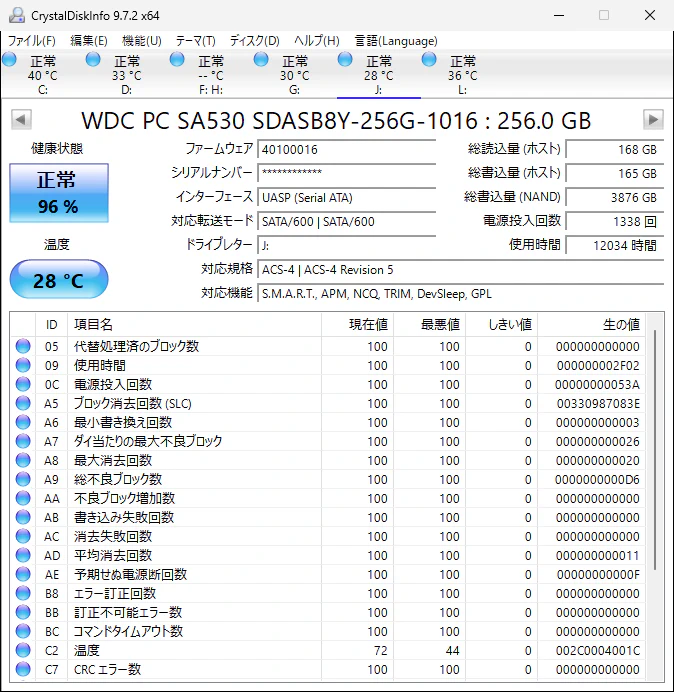The image size is (674, 692).
Task: Click the masked serial number field
Action: 347,173
